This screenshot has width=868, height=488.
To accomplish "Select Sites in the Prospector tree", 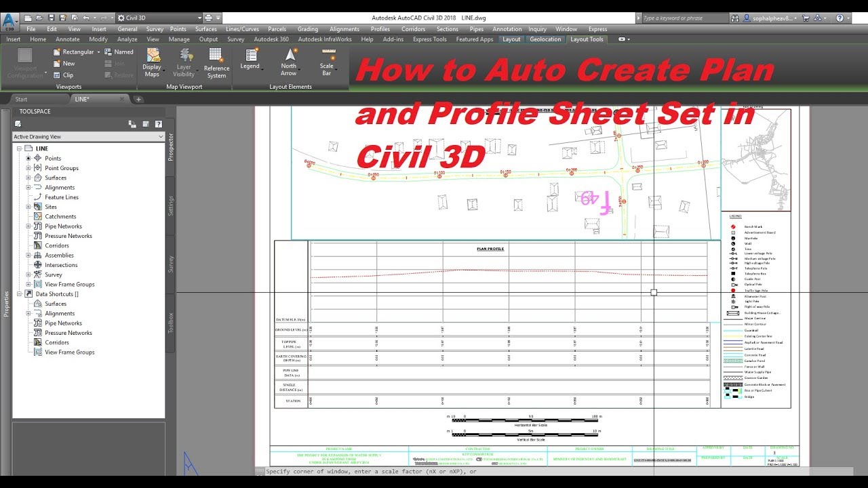I will [x=51, y=207].
